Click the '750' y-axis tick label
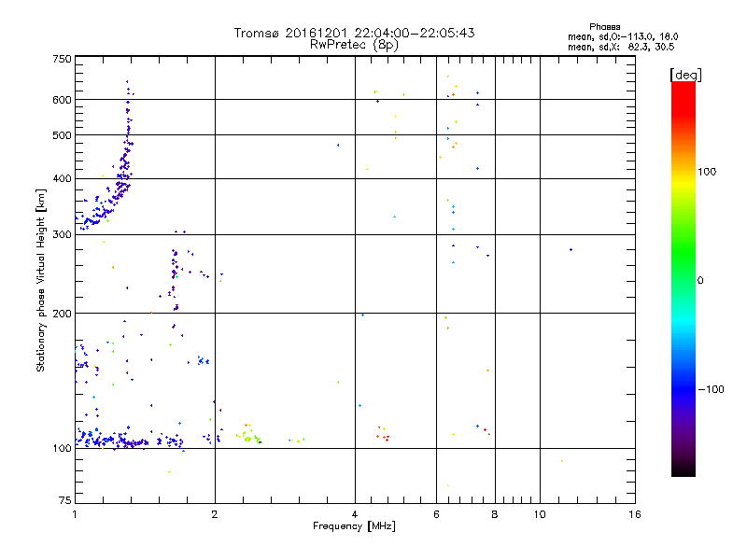The width and height of the screenshot is (747, 560). (x=62, y=59)
